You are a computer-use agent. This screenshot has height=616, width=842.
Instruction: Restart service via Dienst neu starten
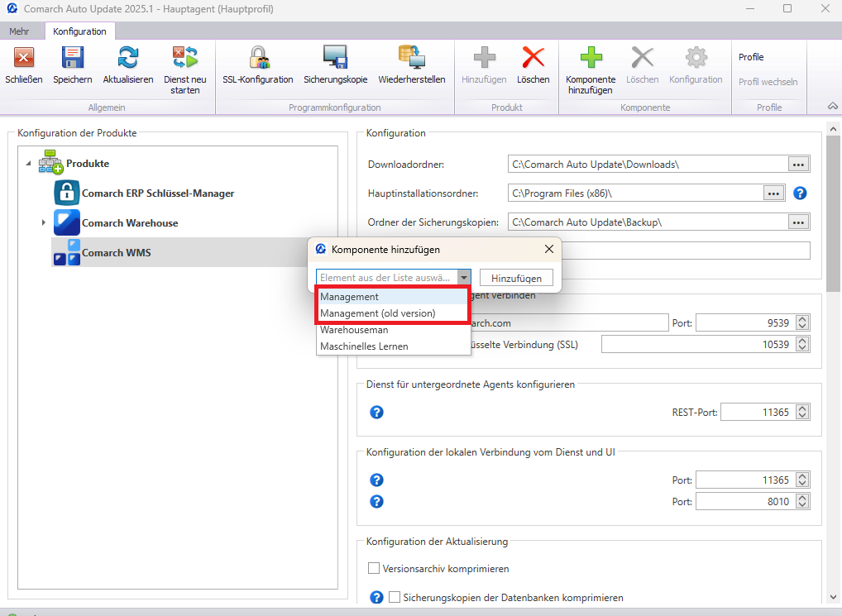click(184, 57)
